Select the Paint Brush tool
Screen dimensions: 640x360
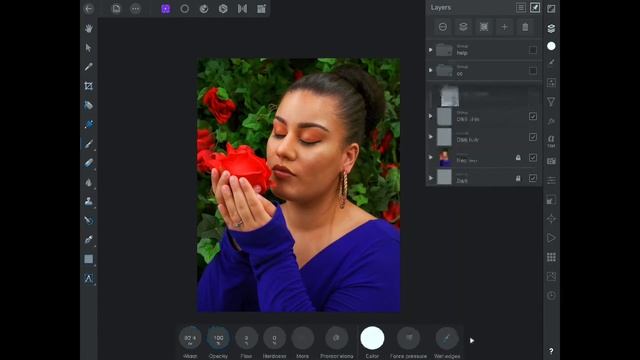[x=89, y=144]
